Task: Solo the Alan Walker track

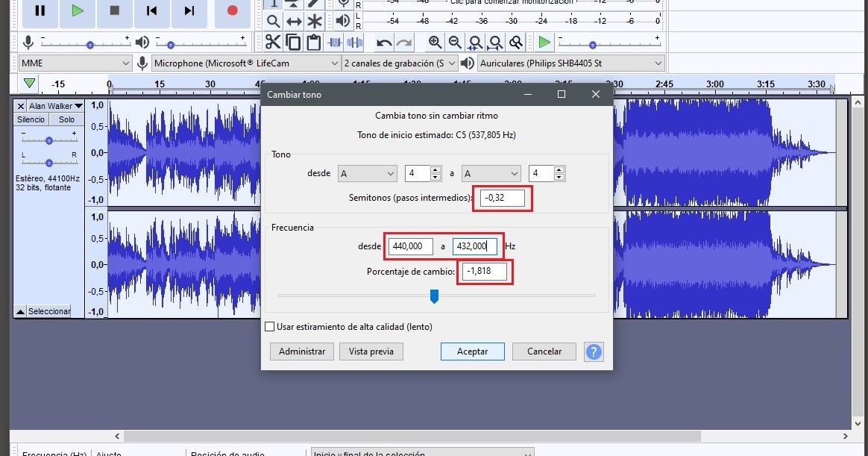Action: pyautogui.click(x=66, y=119)
